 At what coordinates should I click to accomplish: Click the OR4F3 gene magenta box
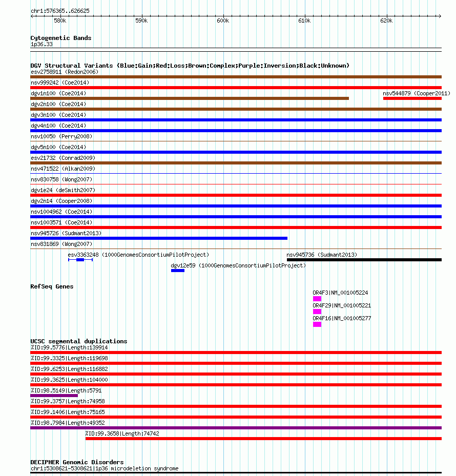317,299
